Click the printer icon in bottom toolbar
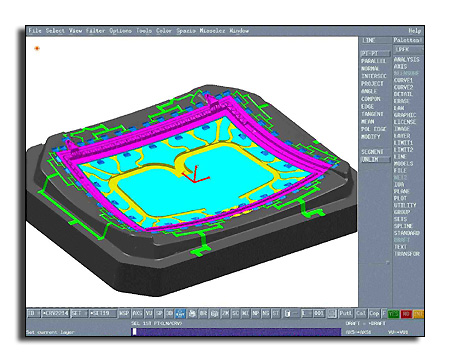Viewport: 450px width, 362px height. coord(192,314)
